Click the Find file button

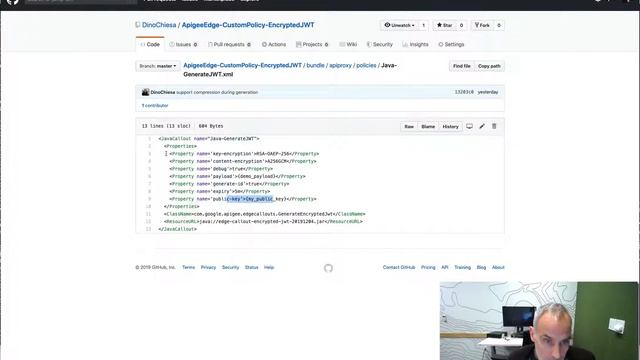coord(462,66)
